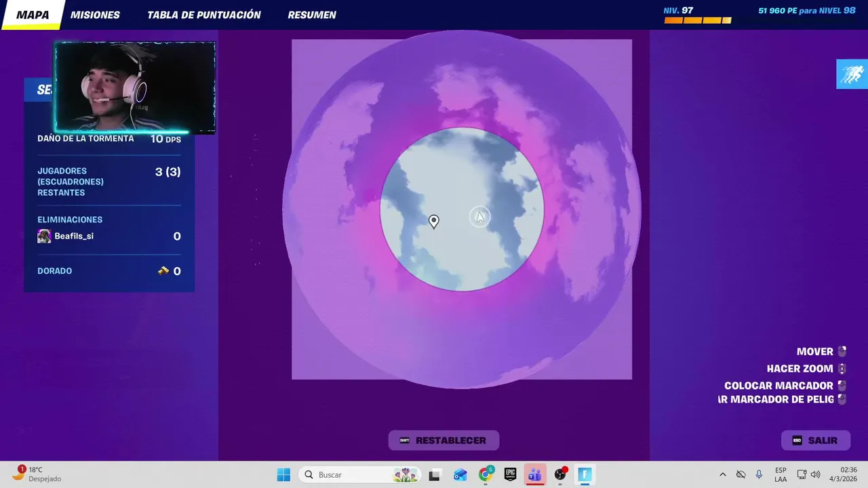
Task: Click the mouse wheel icon beside HACER ZOOM
Action: pos(842,369)
